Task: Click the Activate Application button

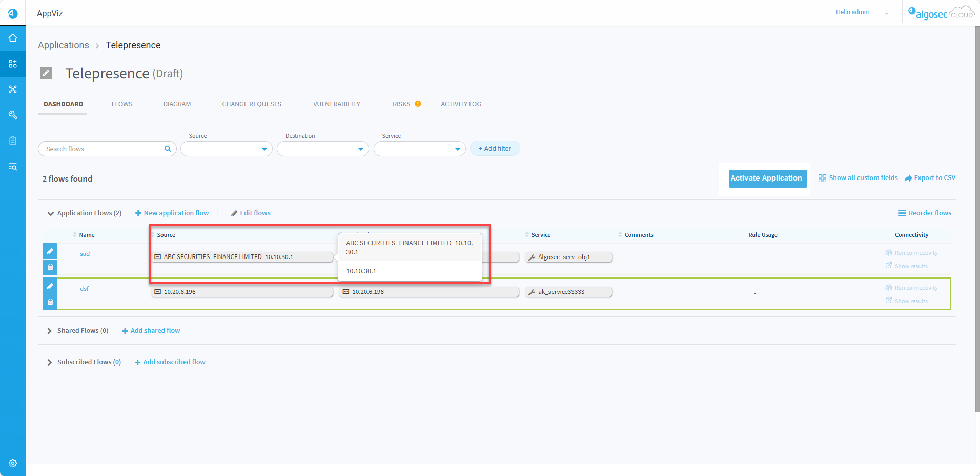Action: pyautogui.click(x=766, y=178)
